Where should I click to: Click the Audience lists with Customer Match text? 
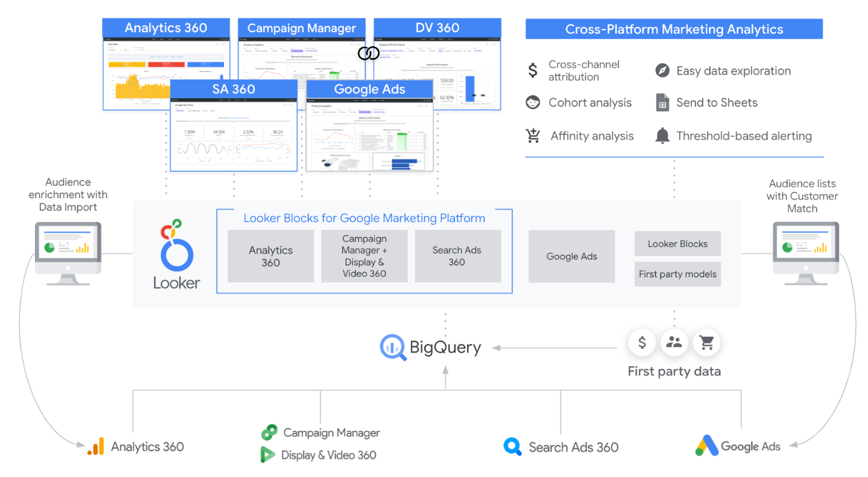pos(802,196)
